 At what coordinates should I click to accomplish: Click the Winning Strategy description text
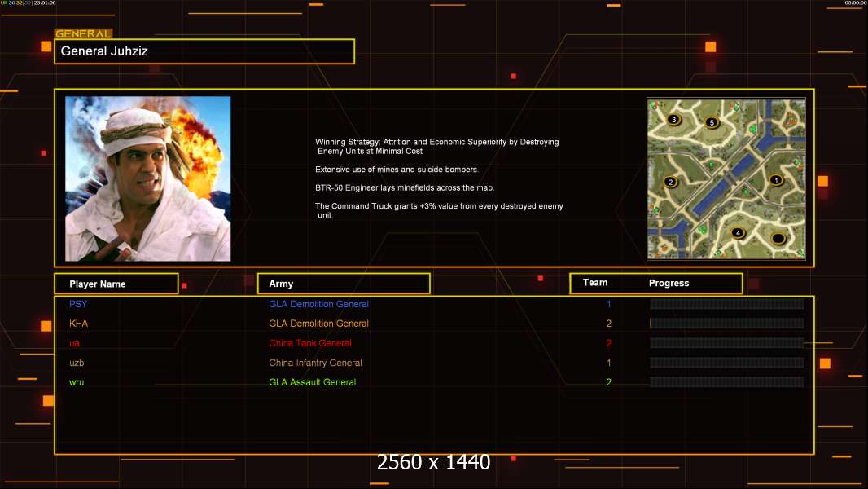click(437, 146)
